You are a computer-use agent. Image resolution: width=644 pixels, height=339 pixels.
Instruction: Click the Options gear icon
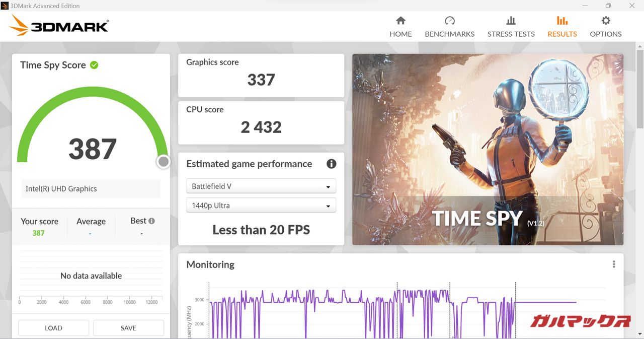tap(606, 21)
